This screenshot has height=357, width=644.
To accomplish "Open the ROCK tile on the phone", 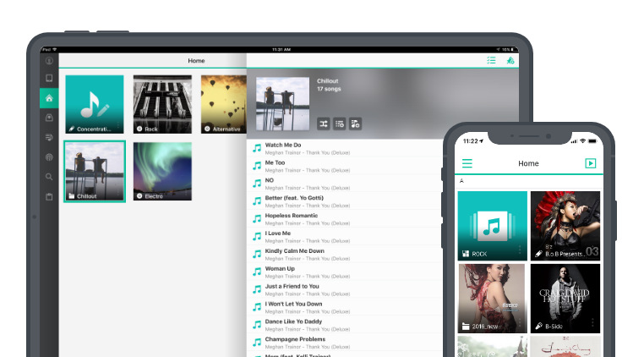I will [493, 226].
